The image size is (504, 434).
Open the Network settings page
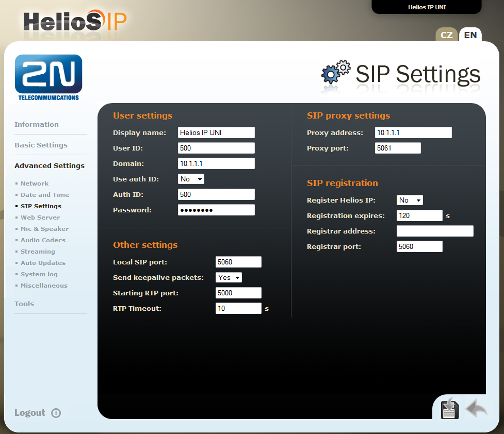(35, 183)
